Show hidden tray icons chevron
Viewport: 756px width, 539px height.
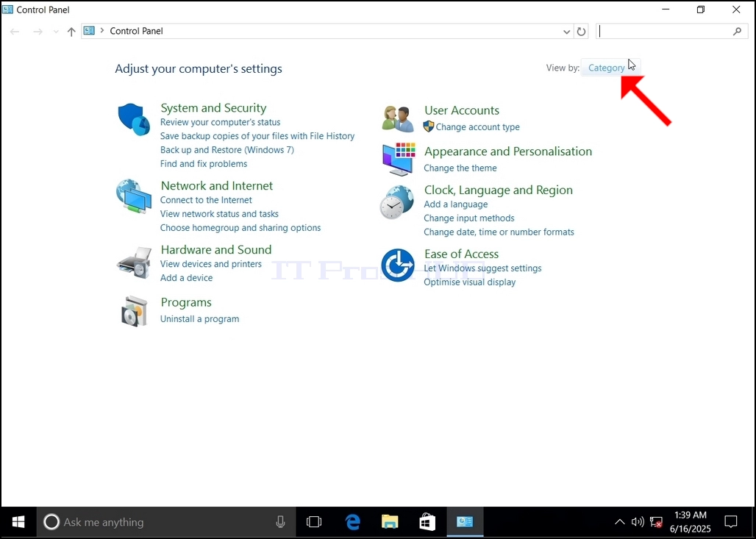click(619, 522)
